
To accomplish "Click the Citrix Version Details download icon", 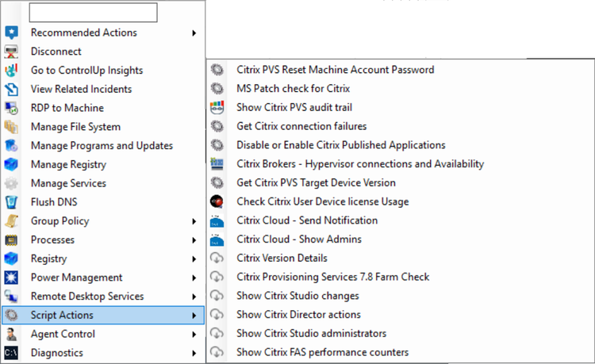I will tap(217, 258).
